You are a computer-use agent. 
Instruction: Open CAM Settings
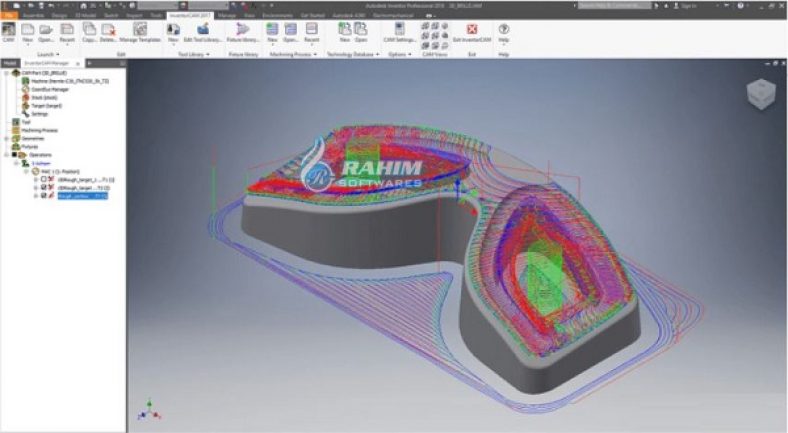(x=400, y=30)
